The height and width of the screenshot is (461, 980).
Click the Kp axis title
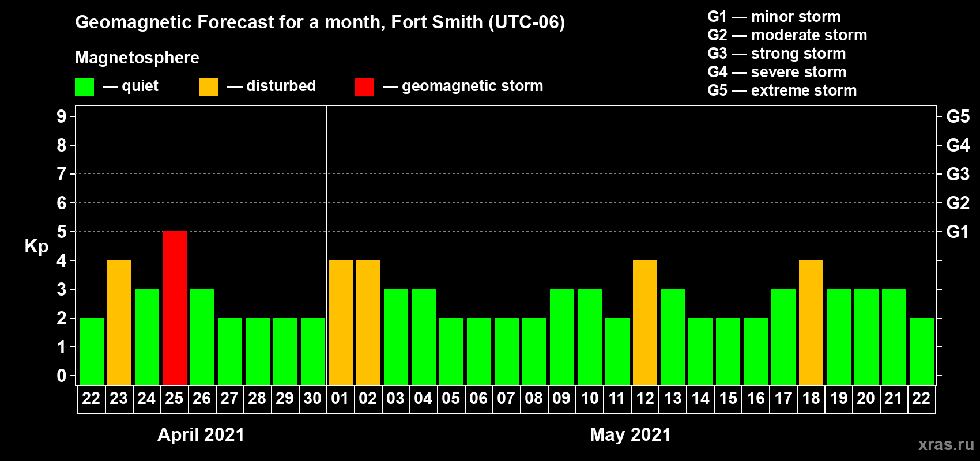click(36, 246)
